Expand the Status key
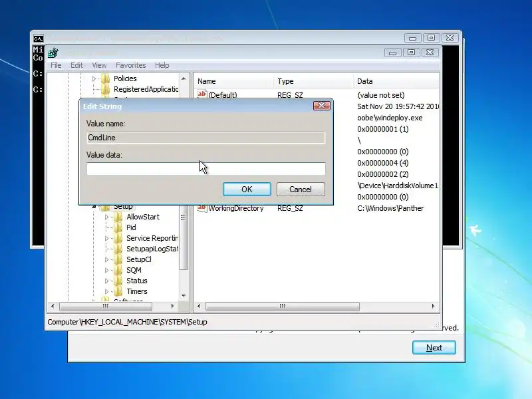This screenshot has width=532, height=399. (106, 281)
